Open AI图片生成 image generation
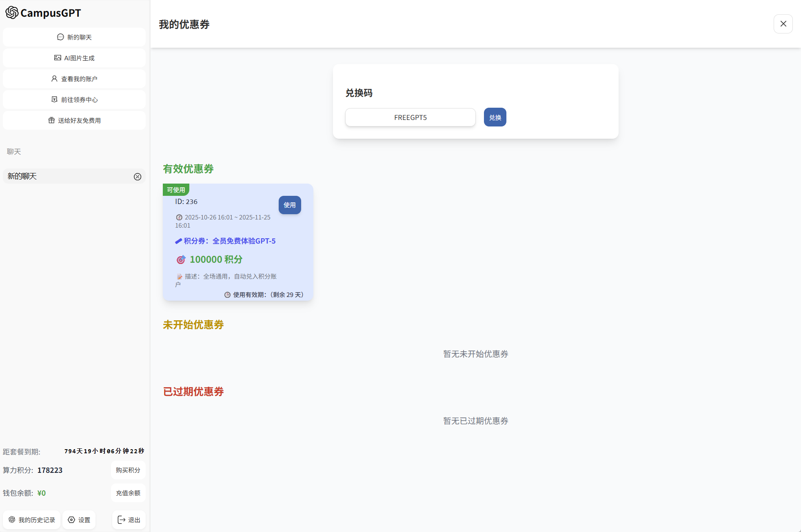 click(74, 58)
